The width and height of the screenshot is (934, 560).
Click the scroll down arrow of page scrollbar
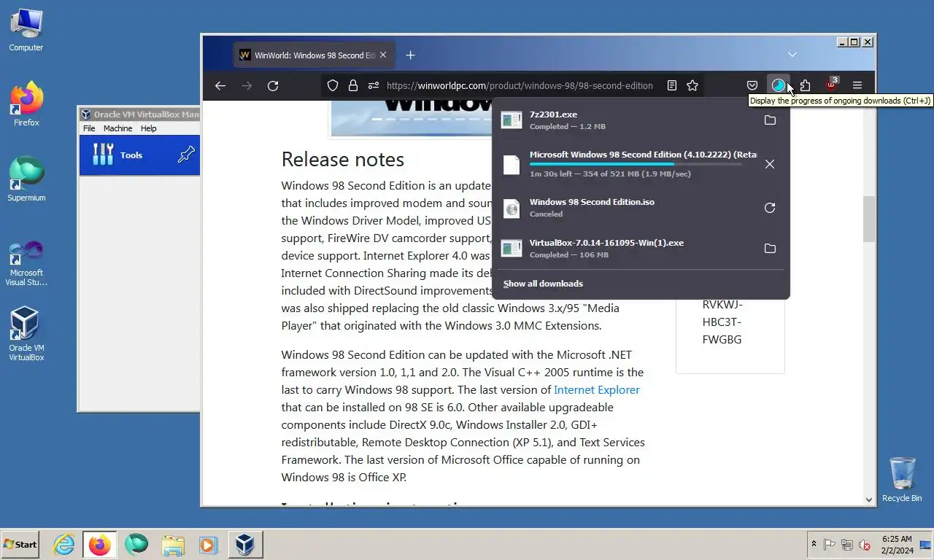(x=868, y=499)
